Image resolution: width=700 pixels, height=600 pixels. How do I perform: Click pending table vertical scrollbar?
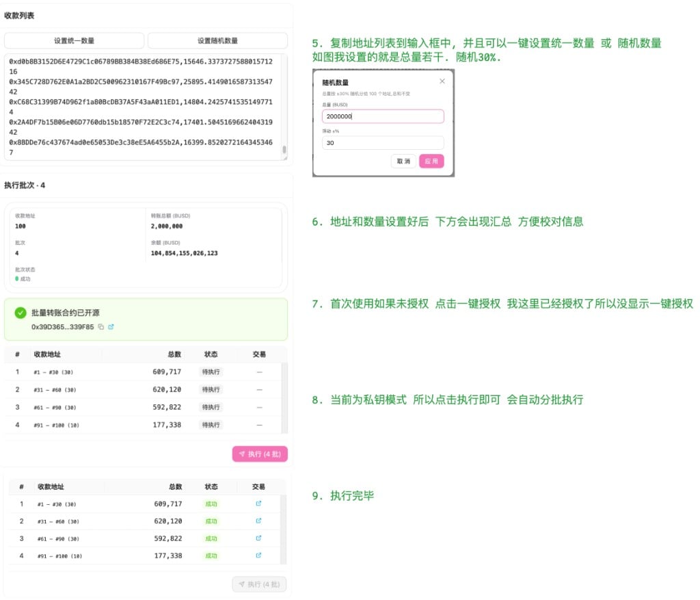point(284,398)
